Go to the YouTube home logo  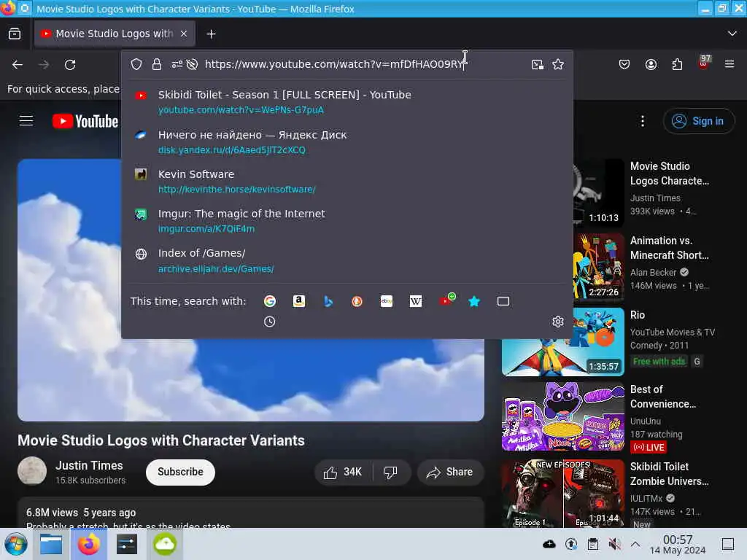coord(85,122)
